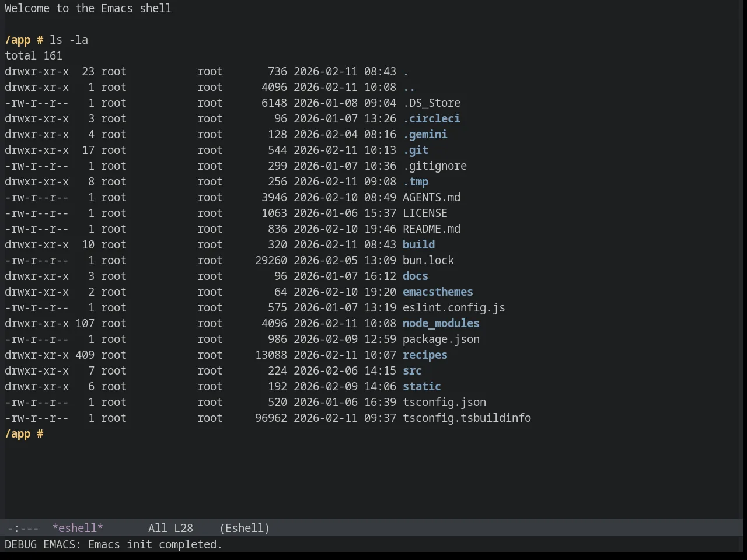Image resolution: width=747 pixels, height=560 pixels.
Task: Select the .git directory entry
Action: pos(416,150)
